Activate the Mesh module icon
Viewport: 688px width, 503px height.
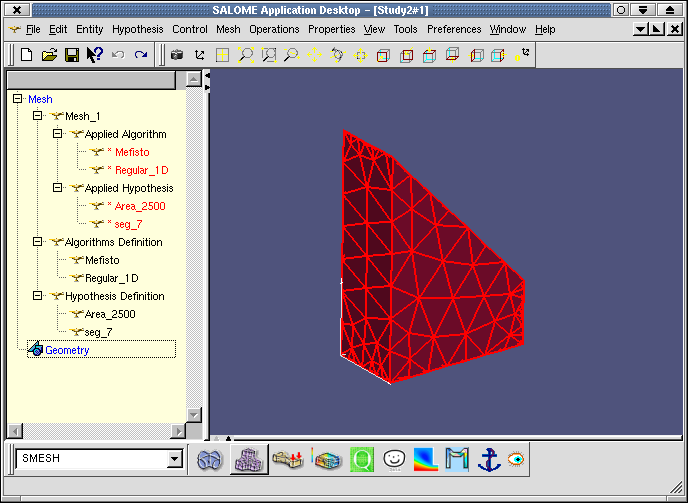[x=249, y=460]
